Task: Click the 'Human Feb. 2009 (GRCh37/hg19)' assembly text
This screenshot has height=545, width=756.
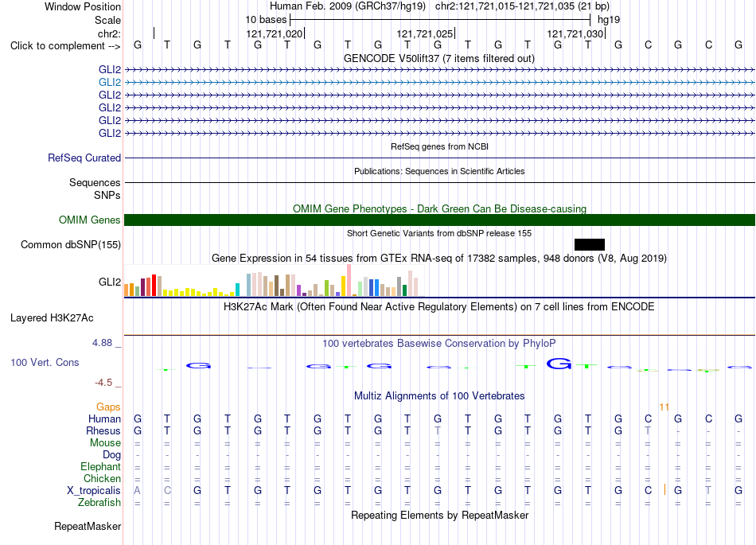Action: (x=347, y=6)
